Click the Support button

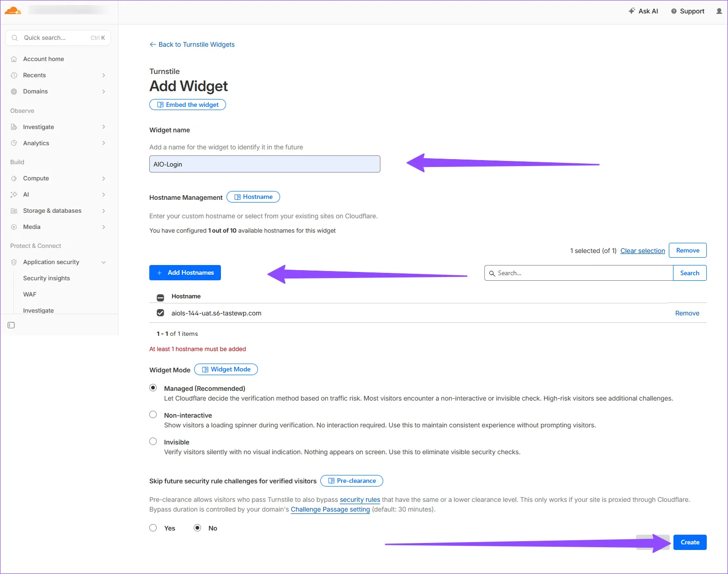pyautogui.click(x=688, y=11)
